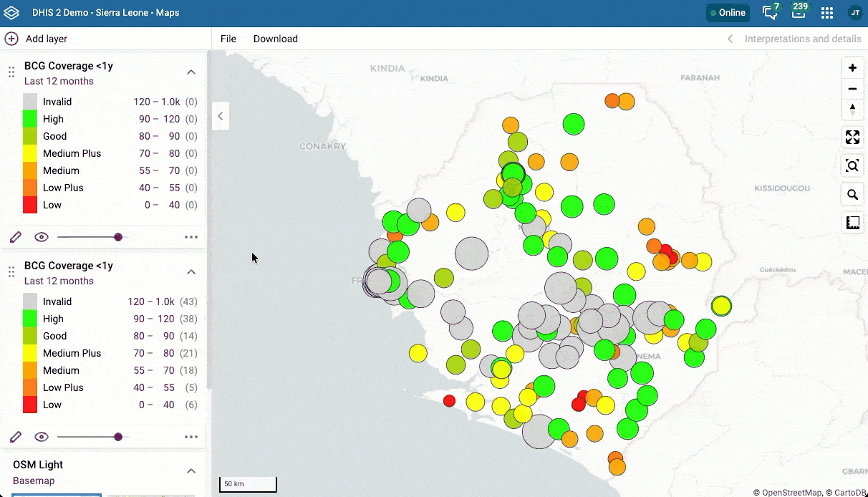Activate the measure distance ruler tool
The height and width of the screenshot is (497, 868).
852,223
